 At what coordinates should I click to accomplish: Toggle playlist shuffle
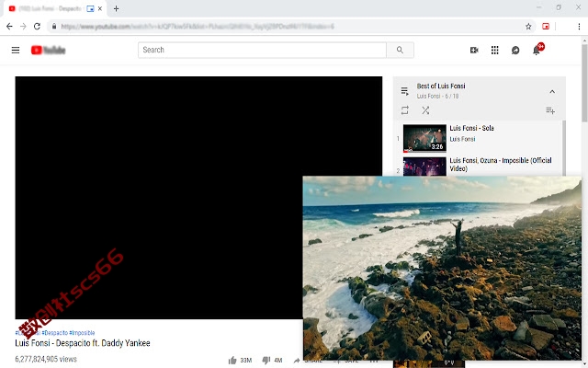(x=425, y=110)
